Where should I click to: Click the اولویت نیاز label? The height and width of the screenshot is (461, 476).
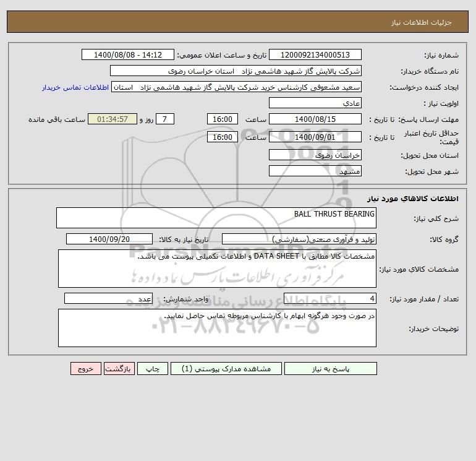point(441,103)
